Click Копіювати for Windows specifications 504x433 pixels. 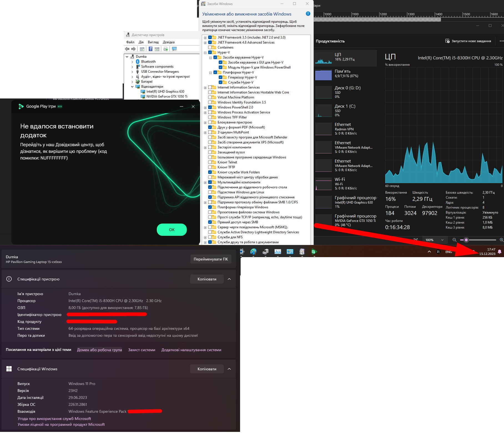coord(207,369)
